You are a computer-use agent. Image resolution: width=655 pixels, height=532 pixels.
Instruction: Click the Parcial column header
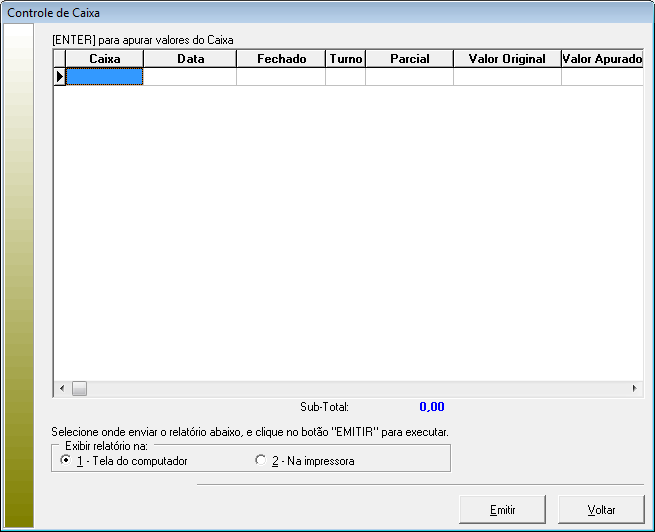pos(409,59)
